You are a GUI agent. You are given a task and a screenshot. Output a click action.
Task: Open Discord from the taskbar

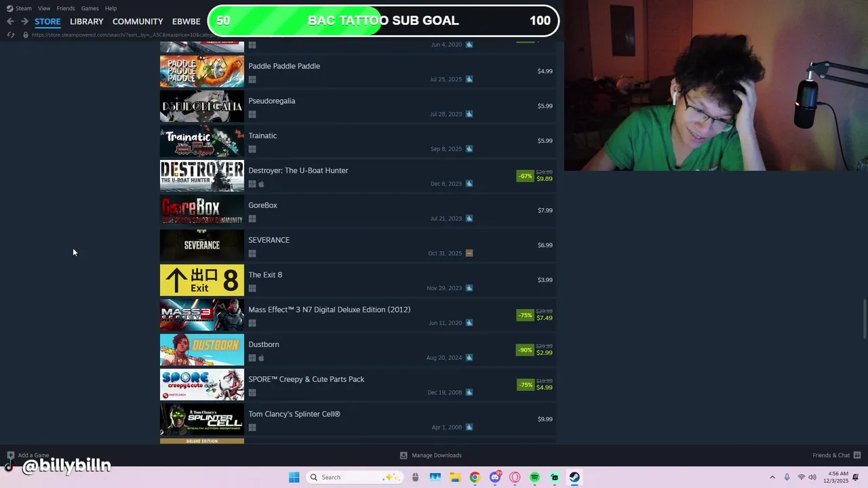[x=495, y=477]
